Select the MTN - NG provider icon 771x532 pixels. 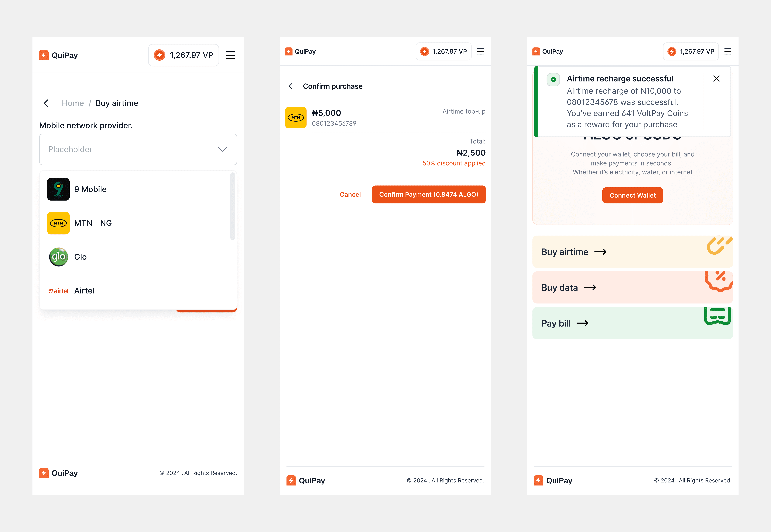pos(58,223)
